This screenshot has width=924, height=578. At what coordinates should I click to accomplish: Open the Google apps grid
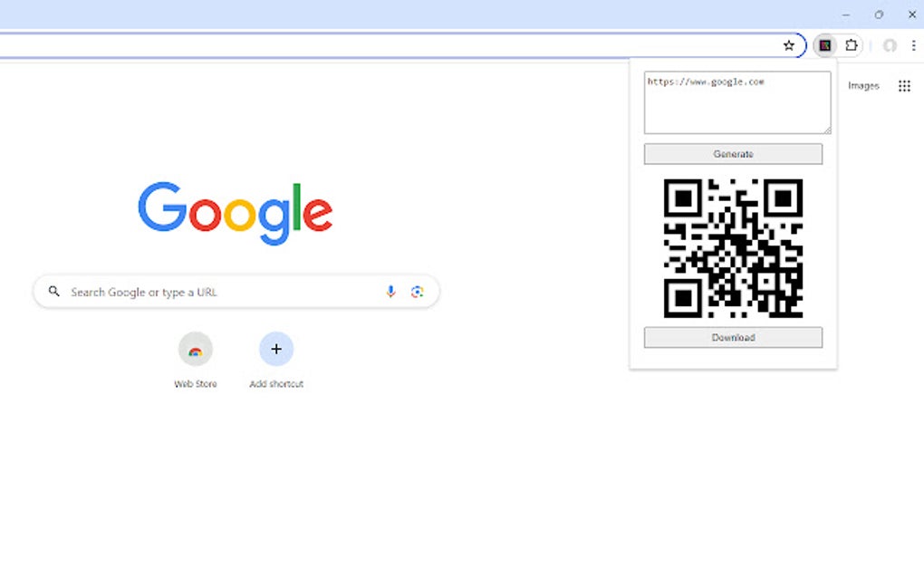pos(905,86)
